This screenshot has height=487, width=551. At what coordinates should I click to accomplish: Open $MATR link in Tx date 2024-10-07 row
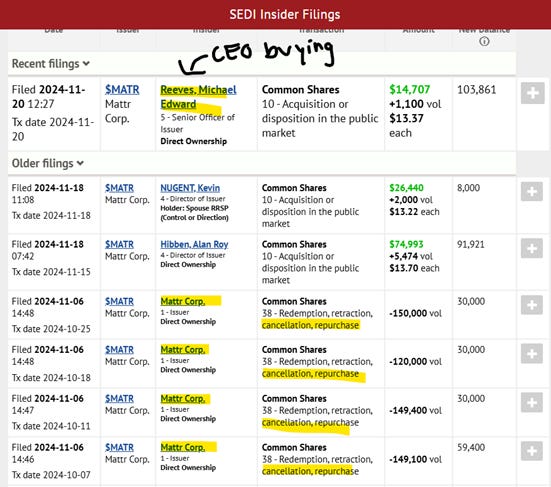tap(119, 448)
